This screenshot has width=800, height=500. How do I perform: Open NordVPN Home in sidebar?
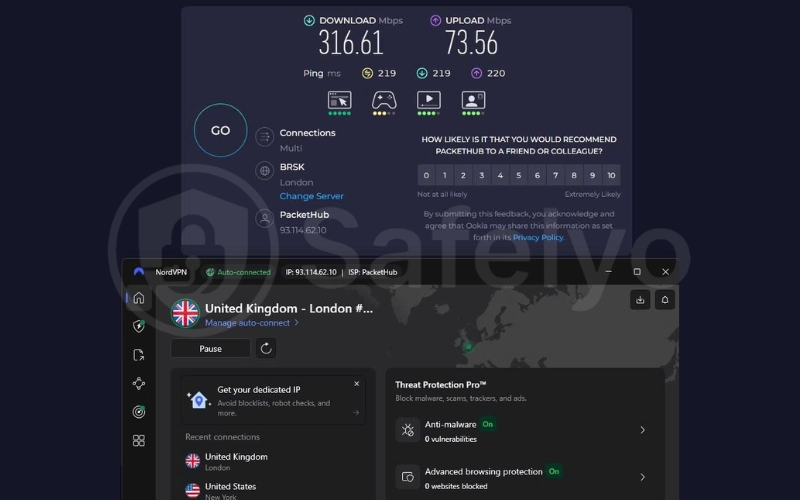(139, 298)
